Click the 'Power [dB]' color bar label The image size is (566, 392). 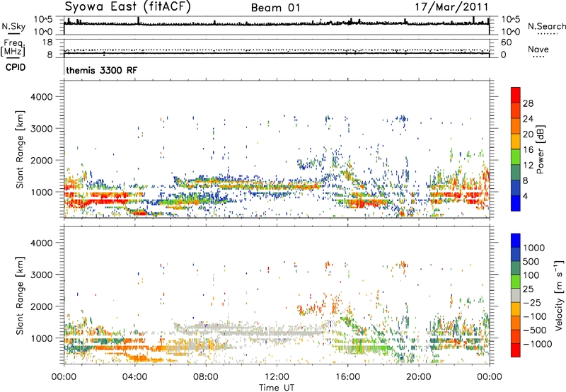pyautogui.click(x=540, y=149)
